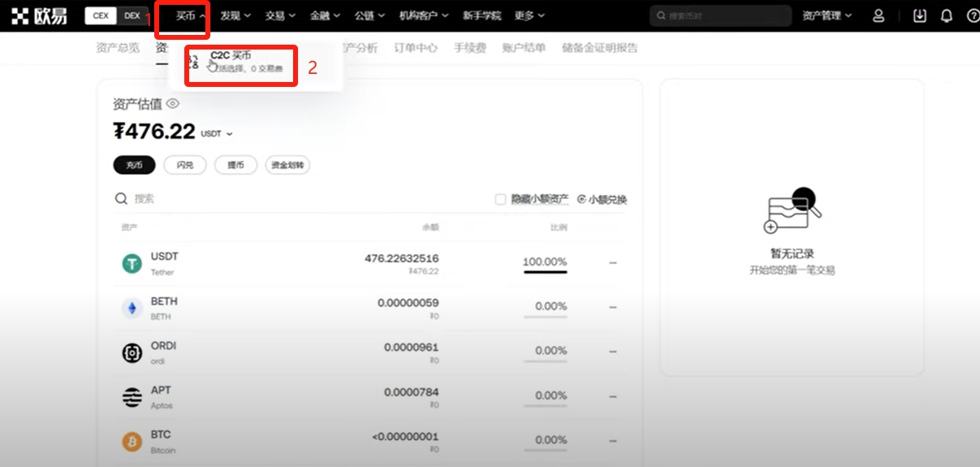
Task: Click the 提币 withdraw button
Action: pyautogui.click(x=235, y=165)
